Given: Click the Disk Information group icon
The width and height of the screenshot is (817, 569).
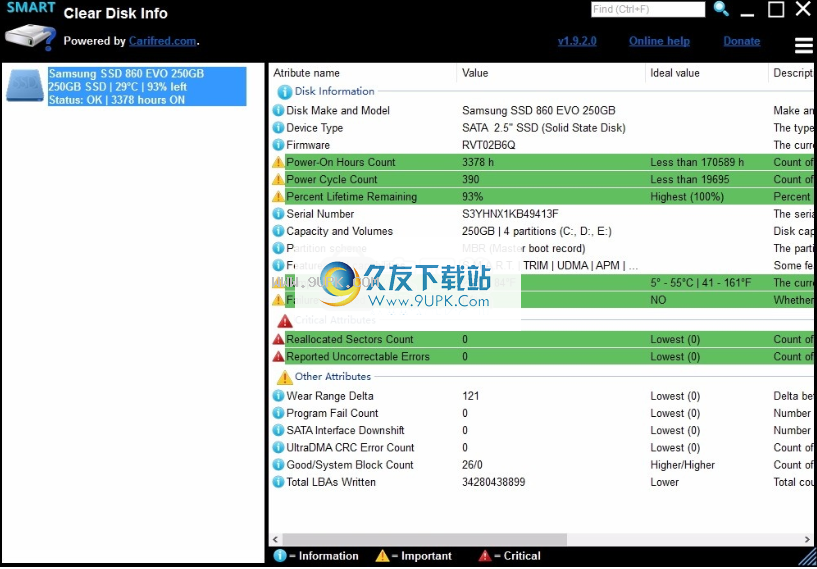Looking at the screenshot, I should 284,92.
